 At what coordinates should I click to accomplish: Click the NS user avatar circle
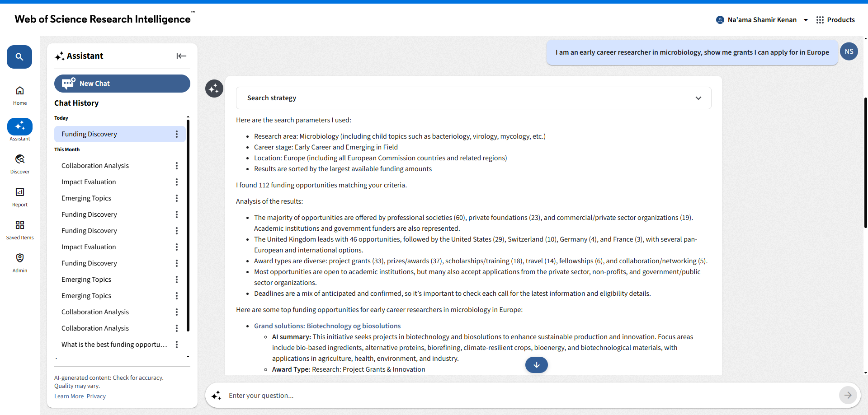[849, 51]
